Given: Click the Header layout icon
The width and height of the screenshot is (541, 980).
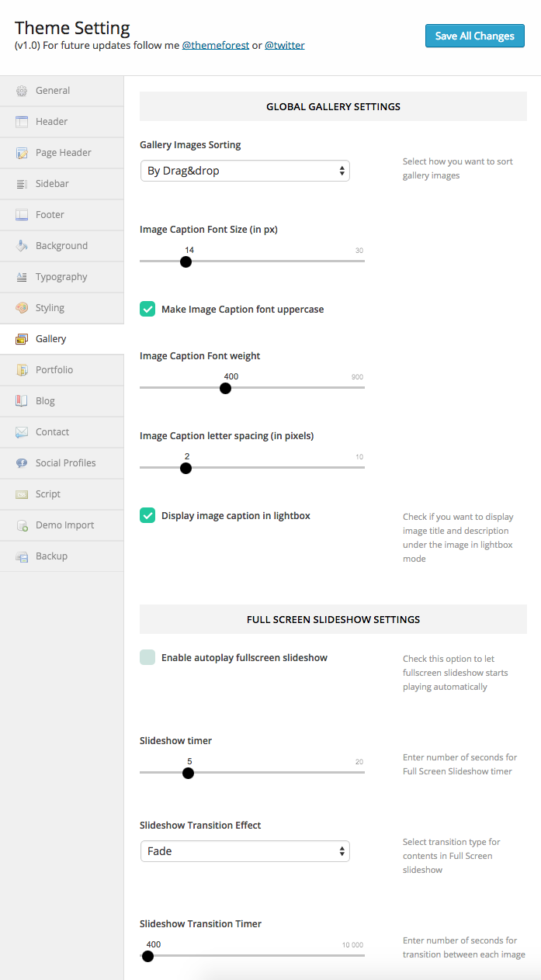Looking at the screenshot, I should (22, 122).
